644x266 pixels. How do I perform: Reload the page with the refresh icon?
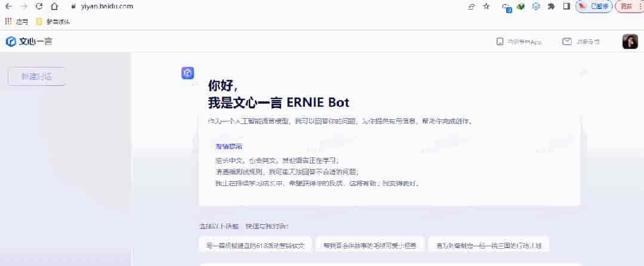39,7
